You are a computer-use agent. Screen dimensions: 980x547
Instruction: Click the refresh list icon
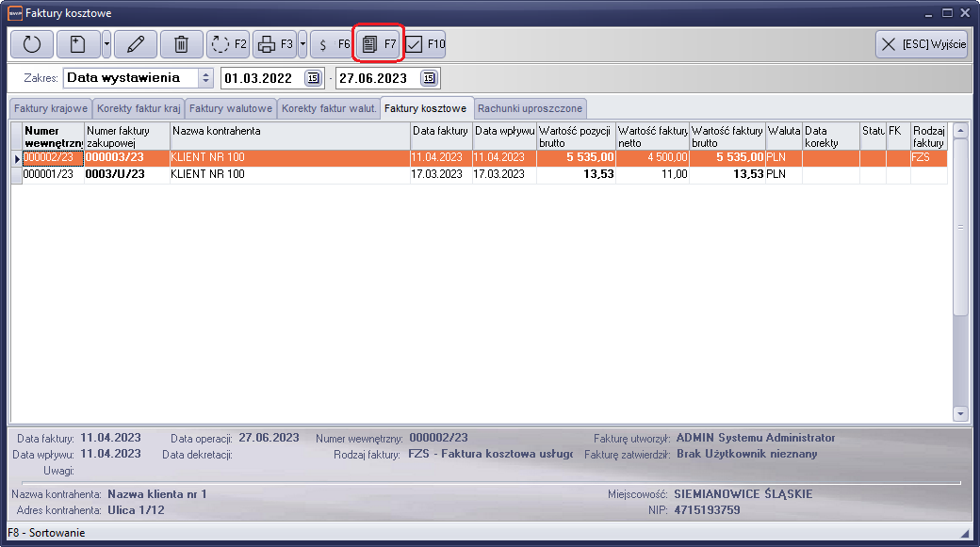pos(32,44)
